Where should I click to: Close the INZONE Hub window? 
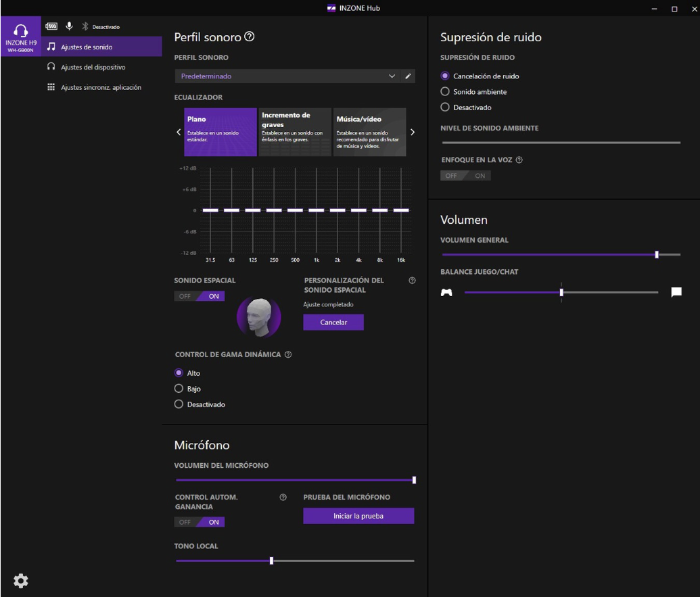pyautogui.click(x=694, y=9)
